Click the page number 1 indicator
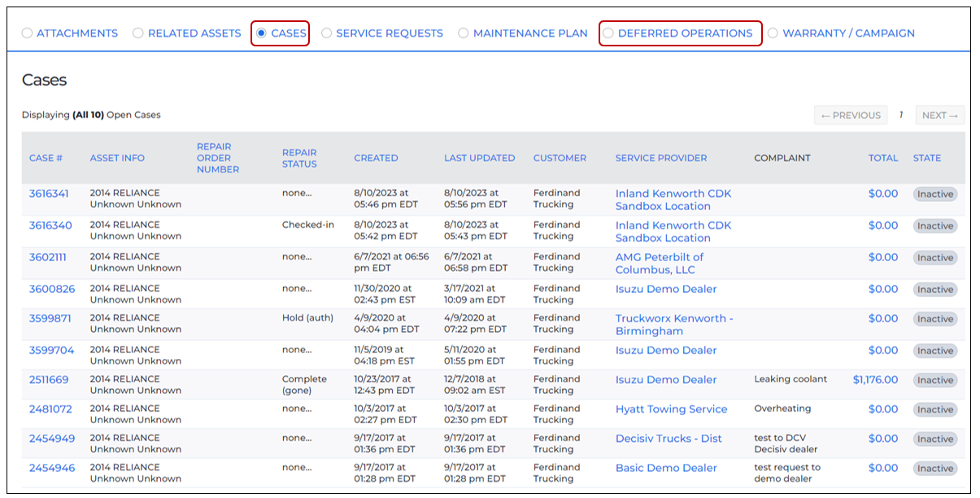This screenshot has height=498, width=980. click(x=901, y=115)
